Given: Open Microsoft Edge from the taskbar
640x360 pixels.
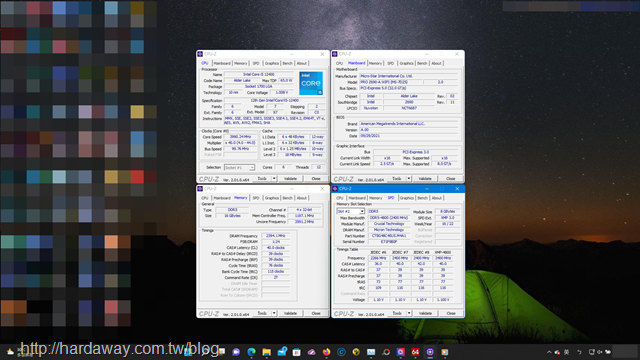Looking at the screenshot, I should [251, 352].
